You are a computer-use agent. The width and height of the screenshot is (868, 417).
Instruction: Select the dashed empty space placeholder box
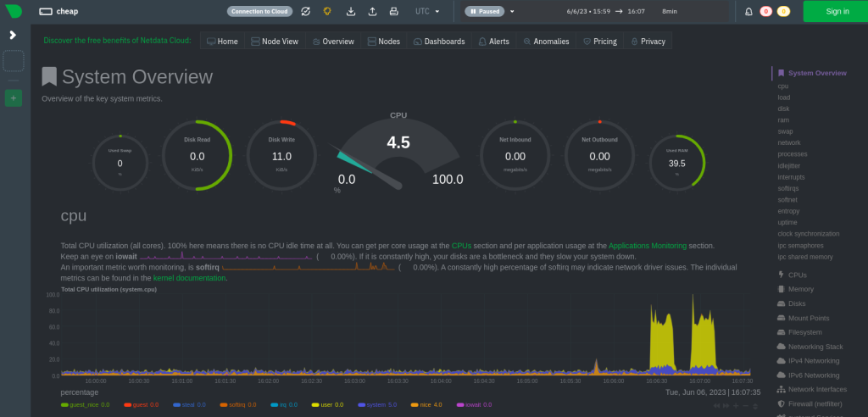[14, 61]
